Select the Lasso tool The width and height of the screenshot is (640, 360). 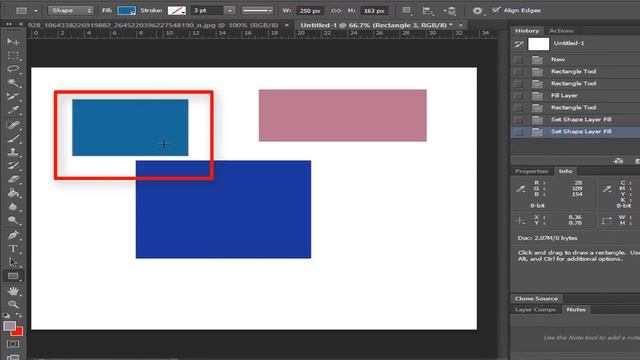pyautogui.click(x=13, y=69)
